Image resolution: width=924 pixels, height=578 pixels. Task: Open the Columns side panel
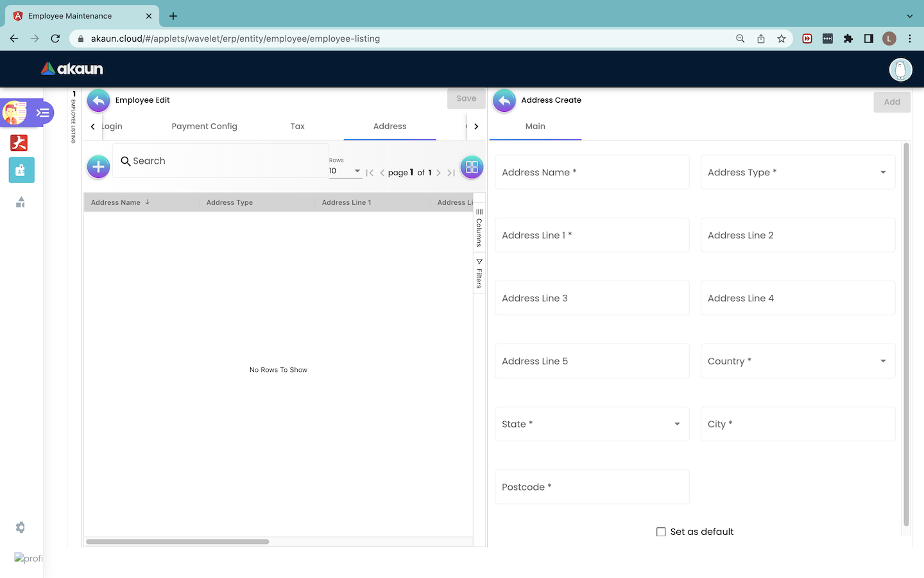click(x=479, y=229)
